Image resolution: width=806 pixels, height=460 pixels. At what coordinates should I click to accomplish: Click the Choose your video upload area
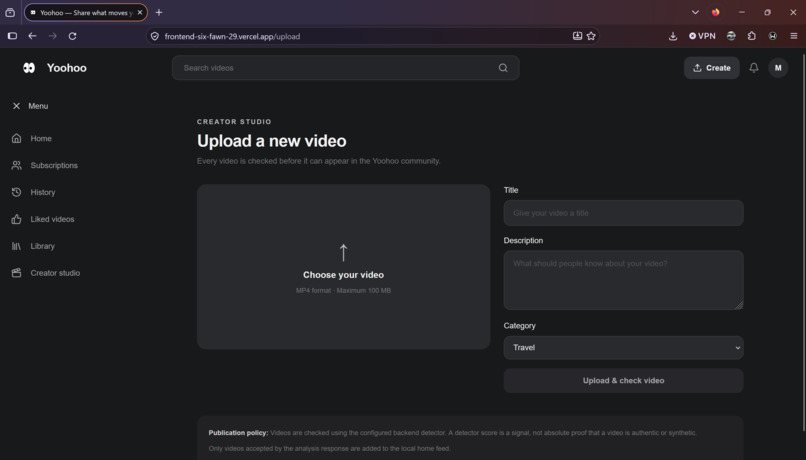343,267
